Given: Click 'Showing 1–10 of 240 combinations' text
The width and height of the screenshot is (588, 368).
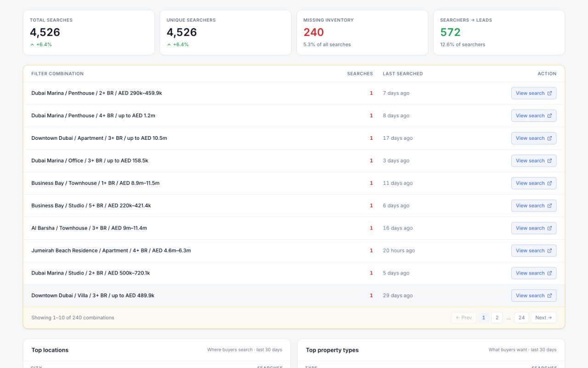Looking at the screenshot, I should click(73, 318).
